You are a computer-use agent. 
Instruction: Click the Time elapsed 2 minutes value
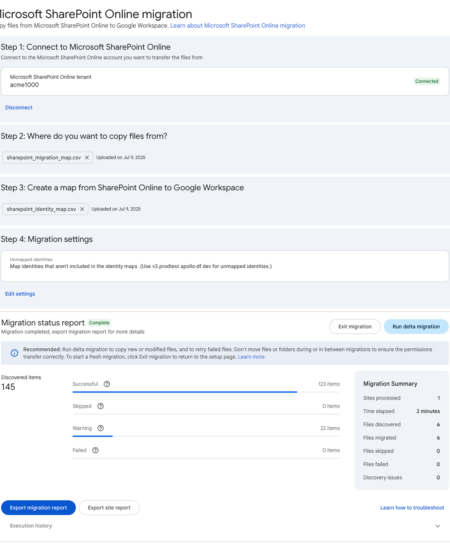pos(428,411)
